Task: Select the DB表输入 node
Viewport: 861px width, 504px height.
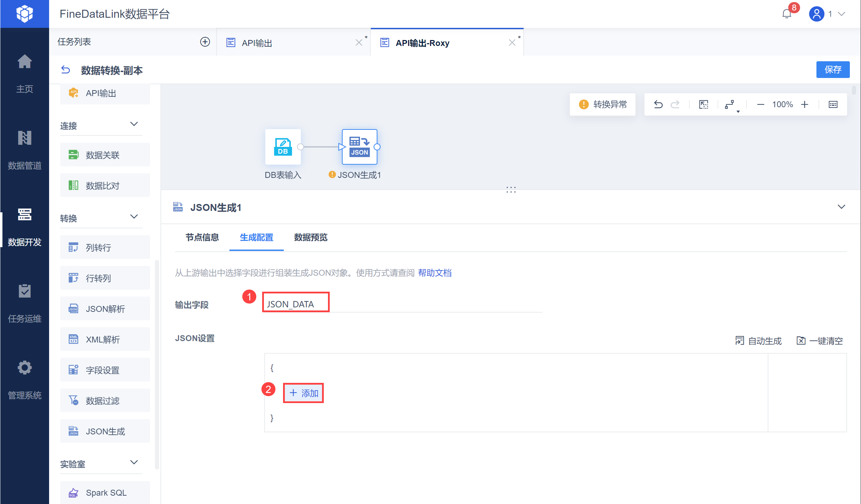Action: (283, 147)
